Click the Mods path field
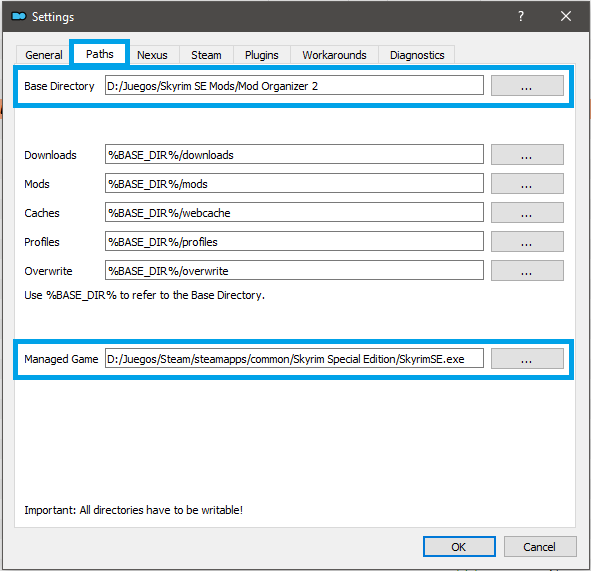The height and width of the screenshot is (571, 591). click(x=294, y=183)
